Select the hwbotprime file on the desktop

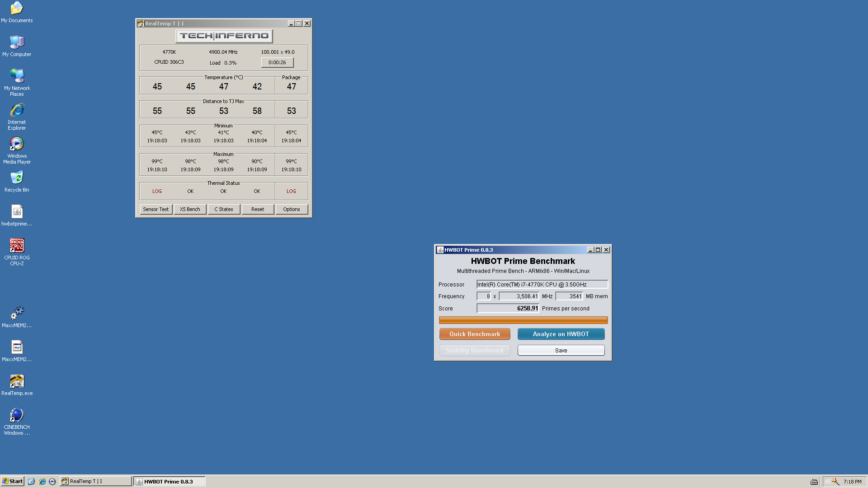(17, 215)
